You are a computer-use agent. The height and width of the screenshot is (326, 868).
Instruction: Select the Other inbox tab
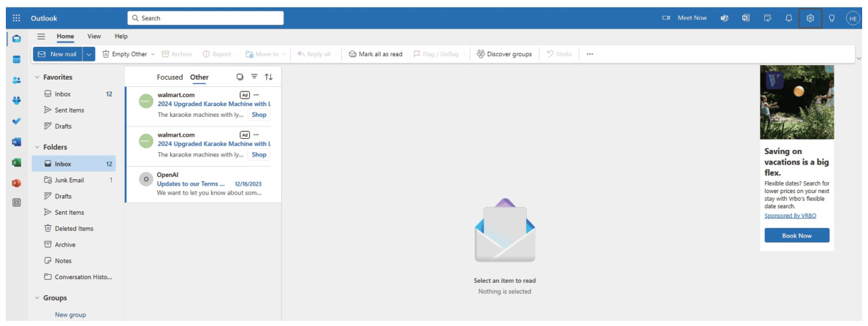click(199, 77)
